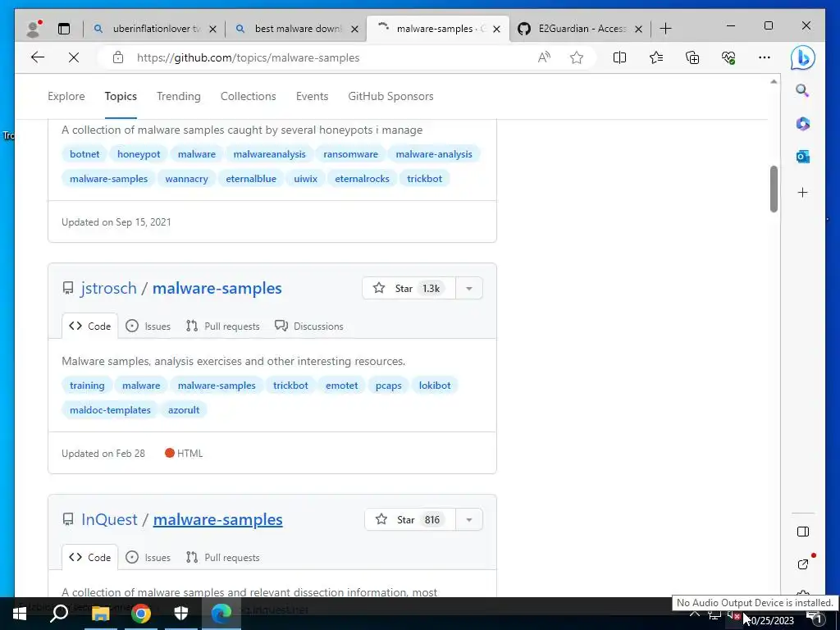Open jstrosch user profile link

click(109, 288)
